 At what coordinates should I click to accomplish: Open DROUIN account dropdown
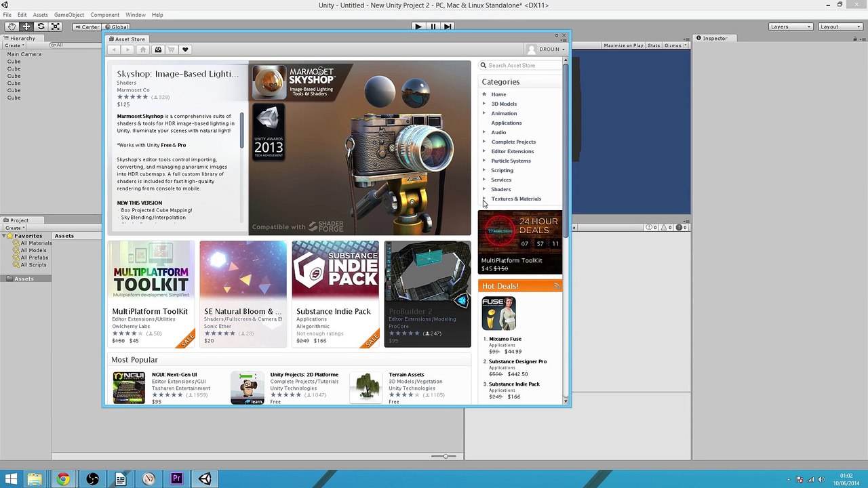[x=546, y=49]
